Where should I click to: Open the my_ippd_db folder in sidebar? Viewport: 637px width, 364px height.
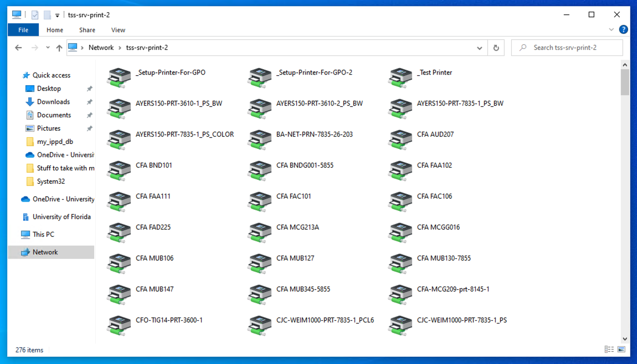tap(55, 142)
